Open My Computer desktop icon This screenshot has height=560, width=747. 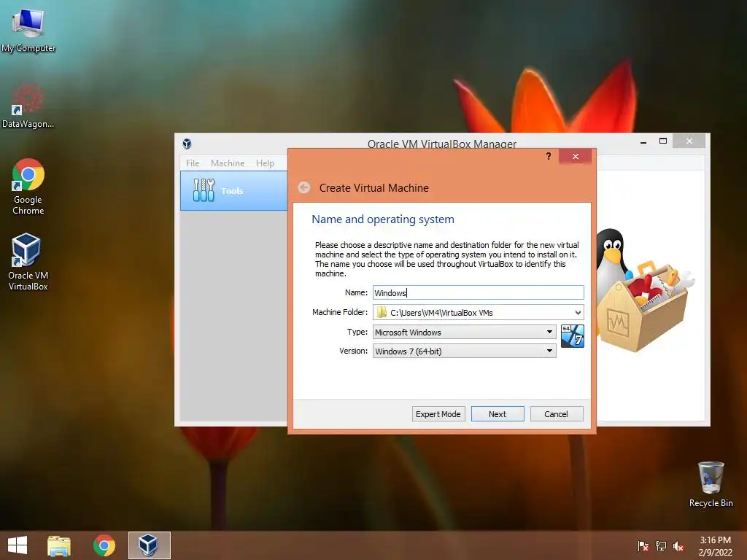(28, 29)
